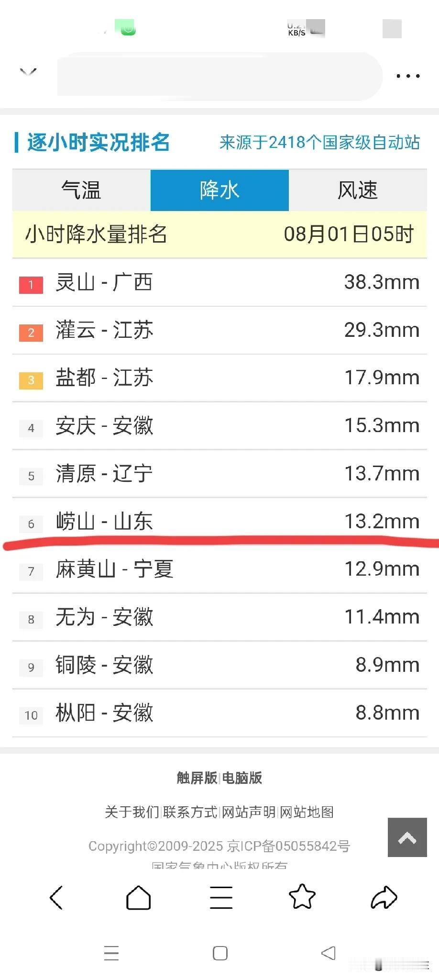Tap the browser back arrow icon
The image size is (439, 980).
(56, 898)
